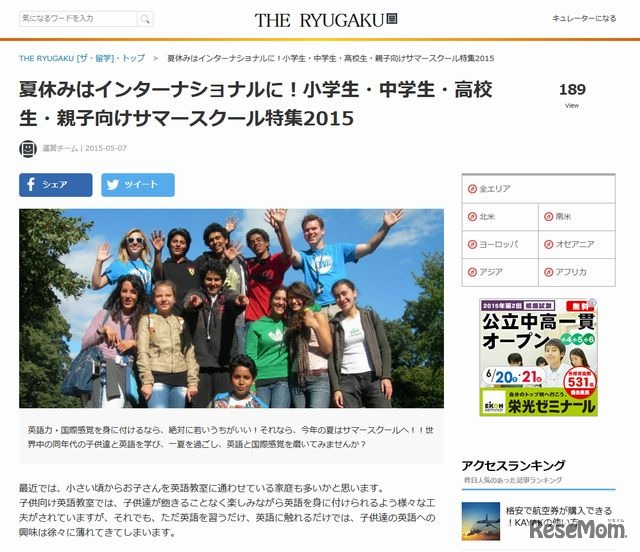Click the author avatar icon

coord(28,149)
